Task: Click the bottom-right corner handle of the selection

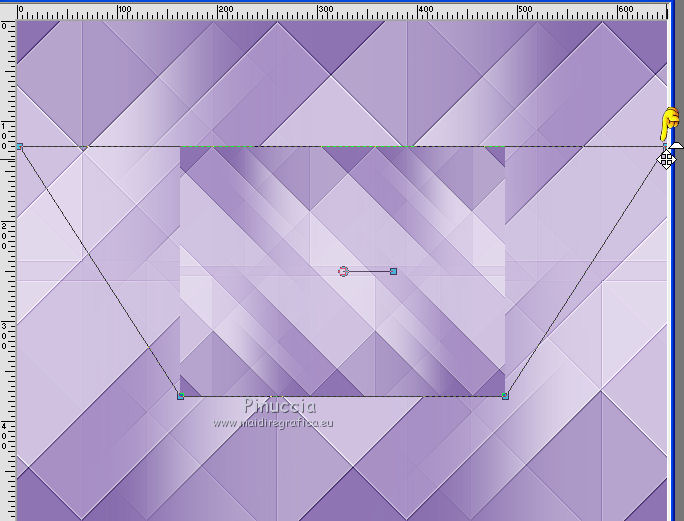Action: point(505,396)
